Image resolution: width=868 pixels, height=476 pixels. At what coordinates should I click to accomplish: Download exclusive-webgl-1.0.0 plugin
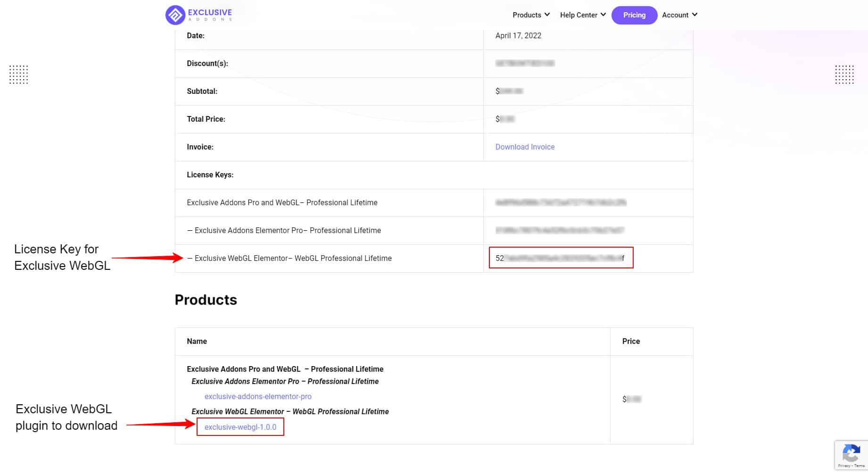[240, 427]
